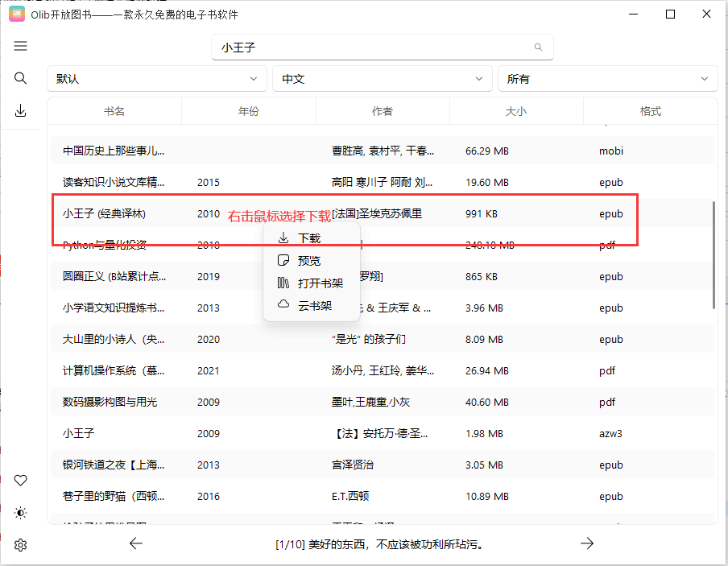Sort results by the 大小 column header

click(x=516, y=110)
